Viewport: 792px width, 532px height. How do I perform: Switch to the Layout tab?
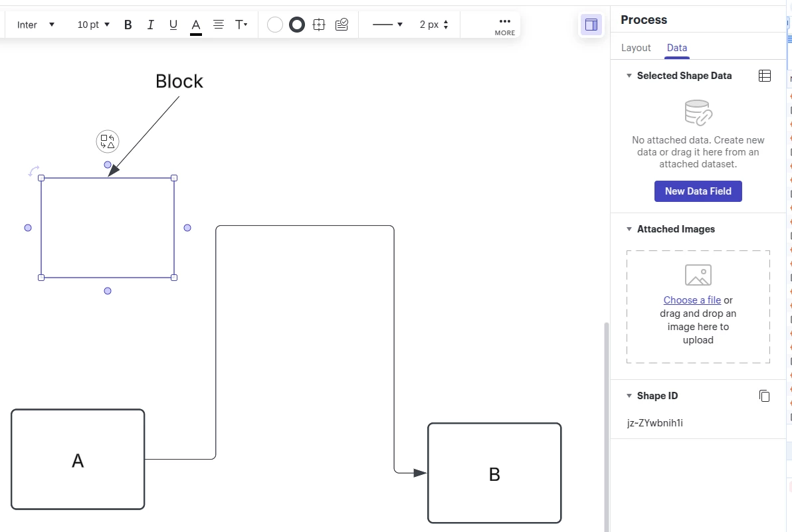[x=636, y=48]
